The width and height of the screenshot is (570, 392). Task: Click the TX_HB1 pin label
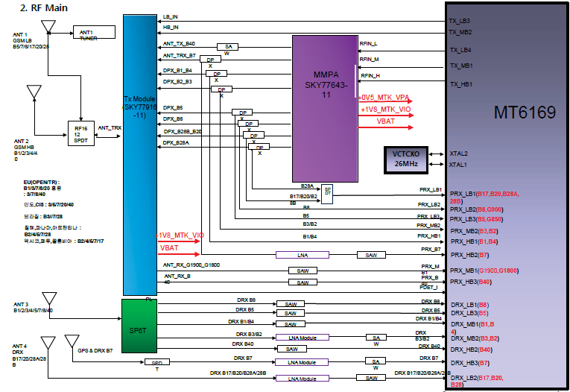click(461, 84)
